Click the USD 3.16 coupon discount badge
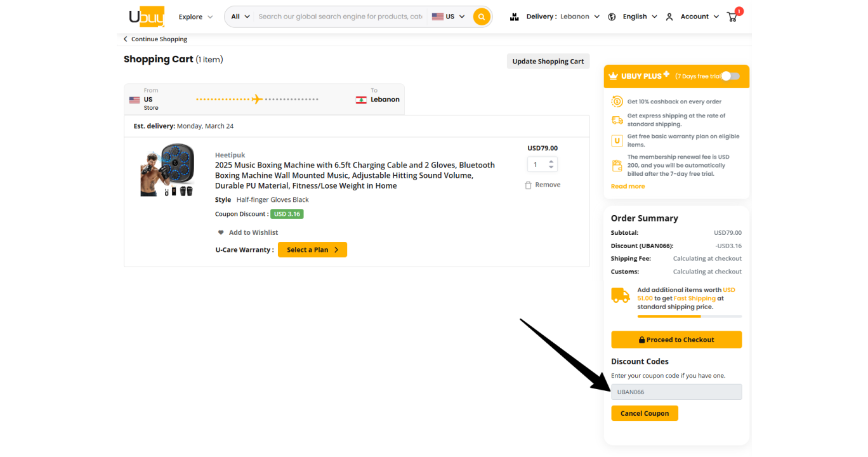Image resolution: width=868 pixels, height=457 pixels. tap(287, 214)
